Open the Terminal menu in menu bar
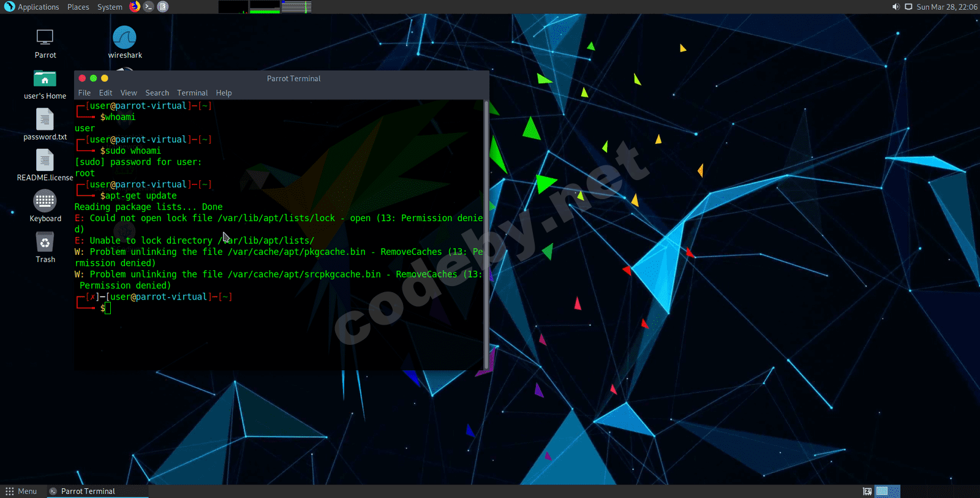This screenshot has height=498, width=980. click(192, 93)
